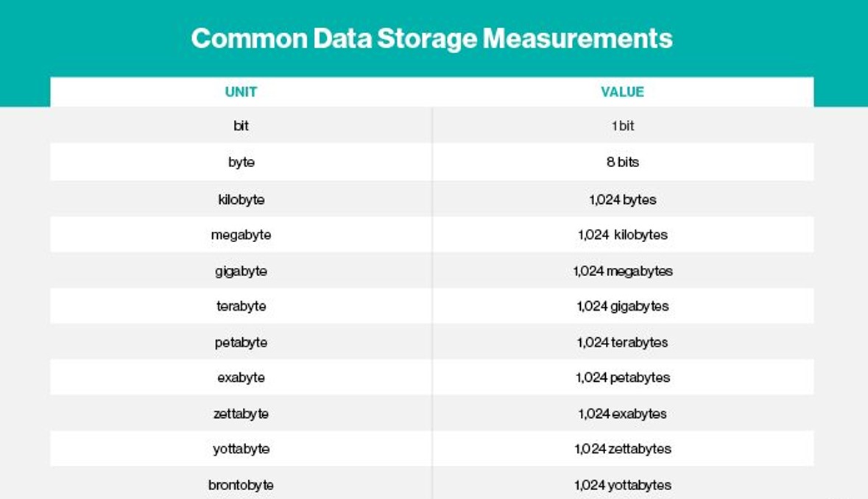
Task: Click the 1,024 bytes value
Action: pyautogui.click(x=622, y=199)
